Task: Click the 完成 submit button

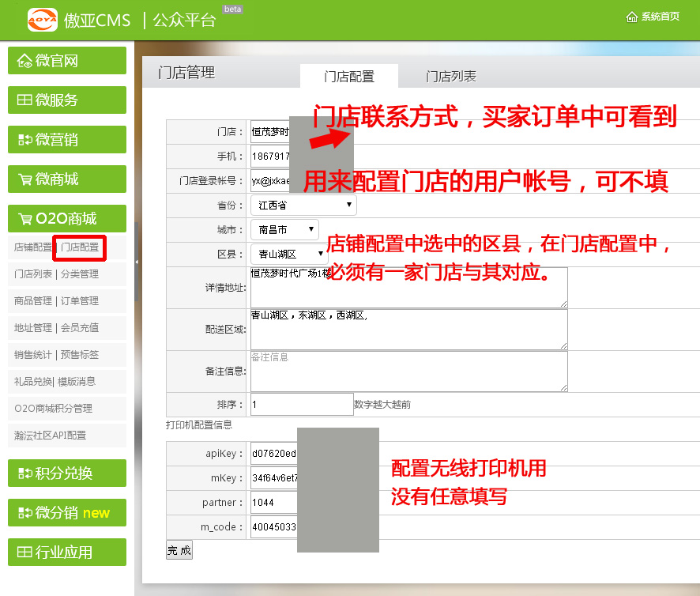Action: point(179,551)
